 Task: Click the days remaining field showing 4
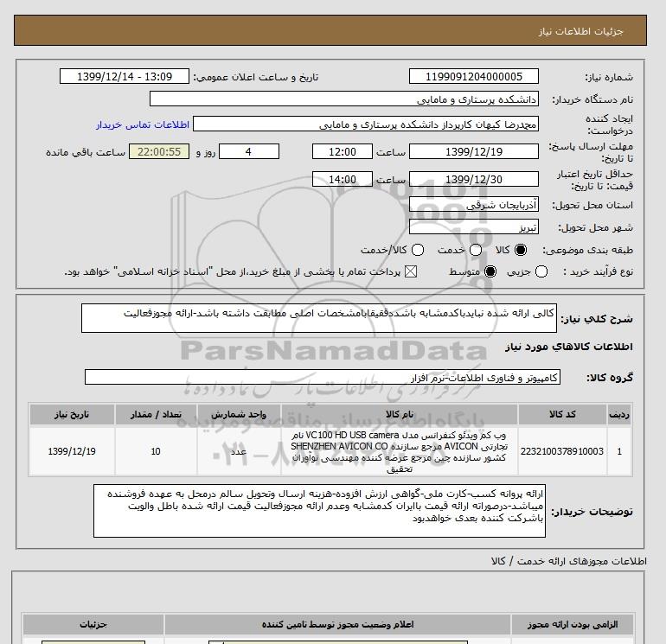(x=249, y=151)
